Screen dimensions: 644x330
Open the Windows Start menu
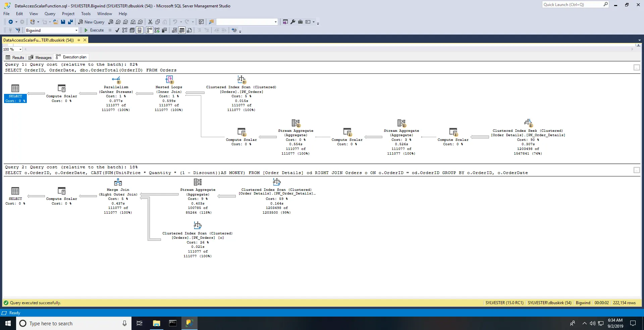pos(8,323)
